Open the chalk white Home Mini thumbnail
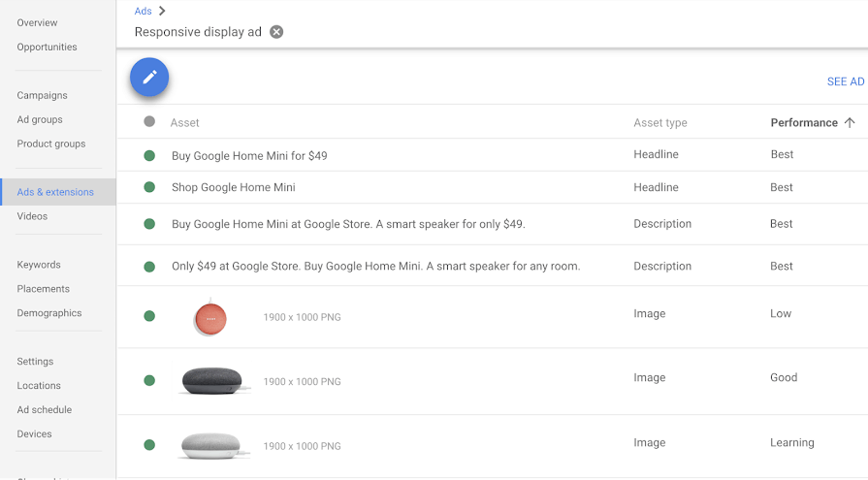Image resolution: width=868 pixels, height=480 pixels. click(x=211, y=445)
